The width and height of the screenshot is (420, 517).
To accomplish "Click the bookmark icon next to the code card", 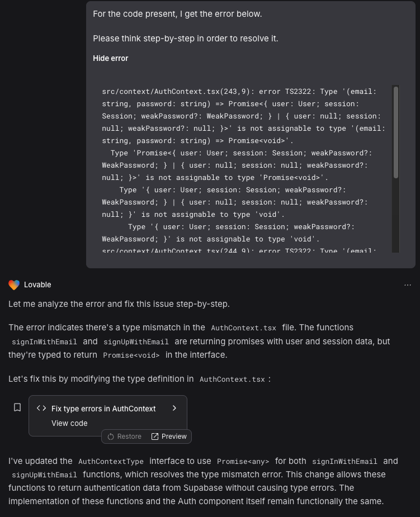I will [17, 407].
